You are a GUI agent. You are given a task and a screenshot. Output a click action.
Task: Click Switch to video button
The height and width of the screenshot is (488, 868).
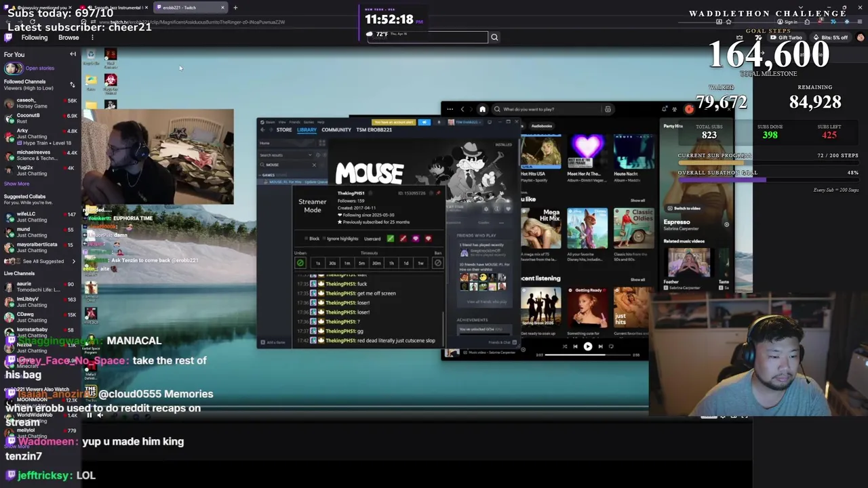684,208
